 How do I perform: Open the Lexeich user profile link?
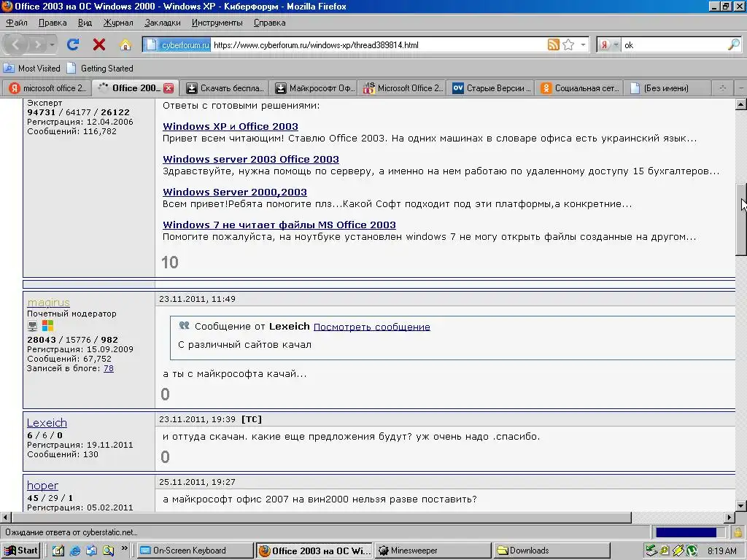47,422
